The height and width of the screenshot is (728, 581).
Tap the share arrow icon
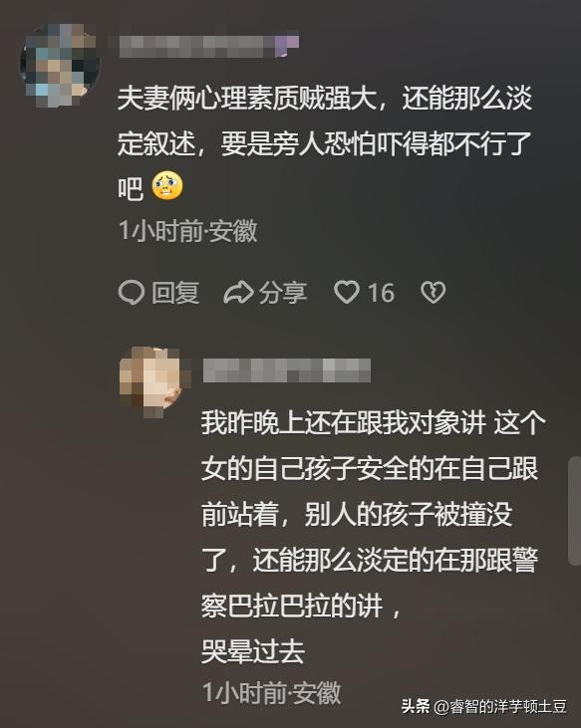pyautogui.click(x=238, y=293)
